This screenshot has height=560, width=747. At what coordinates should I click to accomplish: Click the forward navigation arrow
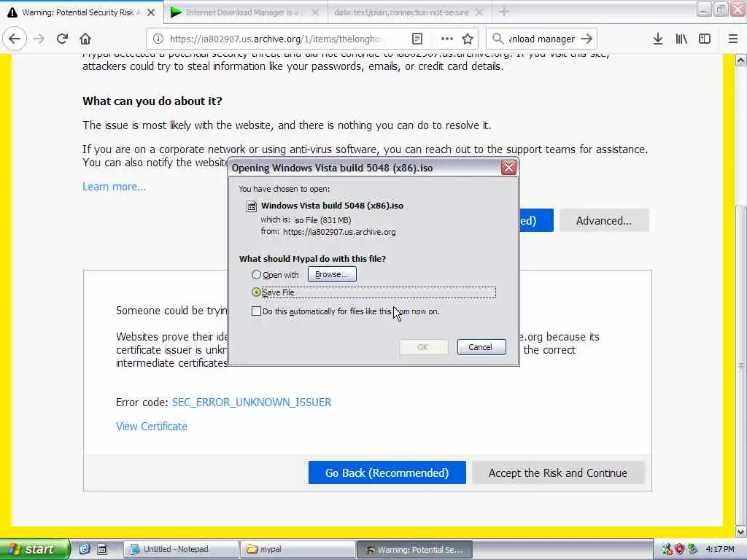pos(39,39)
